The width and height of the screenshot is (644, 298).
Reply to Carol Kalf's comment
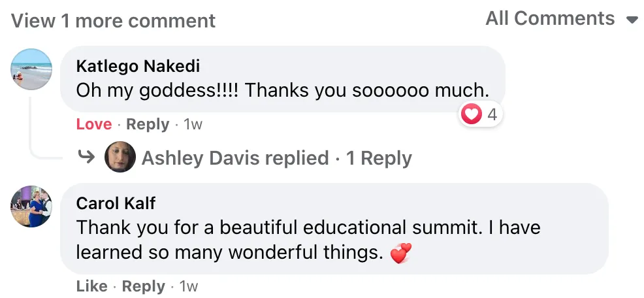pyautogui.click(x=143, y=286)
